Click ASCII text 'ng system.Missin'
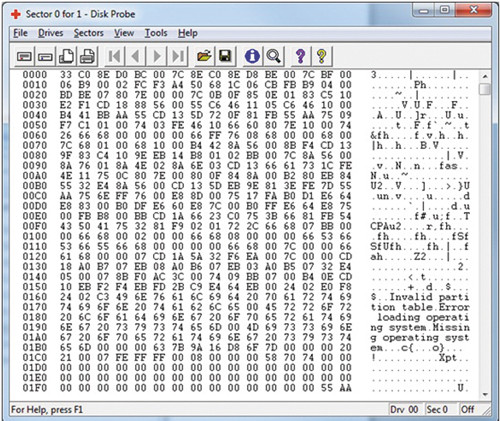Viewport: 500px width, 421px height. (420, 327)
